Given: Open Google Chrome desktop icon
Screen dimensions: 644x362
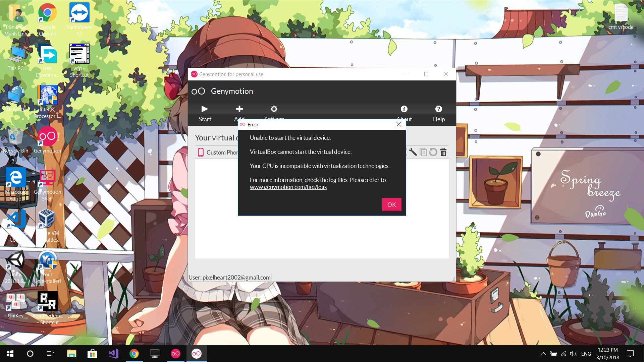Looking at the screenshot, I should 47,20.
